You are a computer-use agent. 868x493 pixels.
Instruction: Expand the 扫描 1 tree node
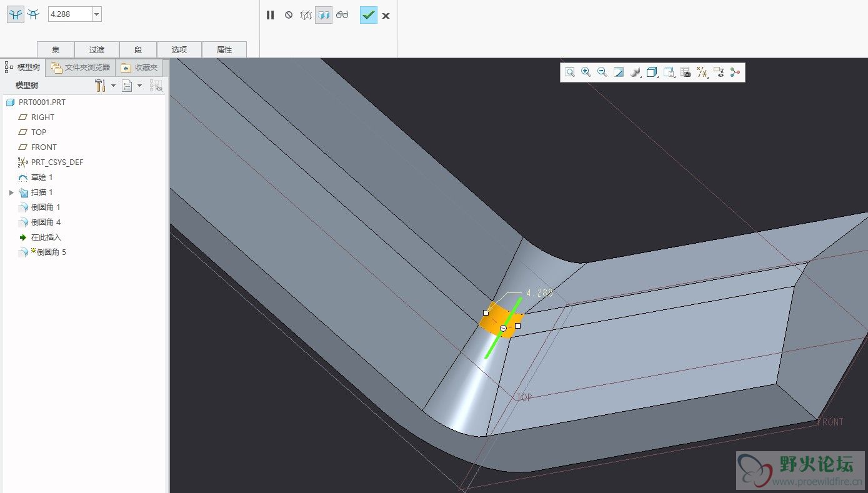[11, 192]
